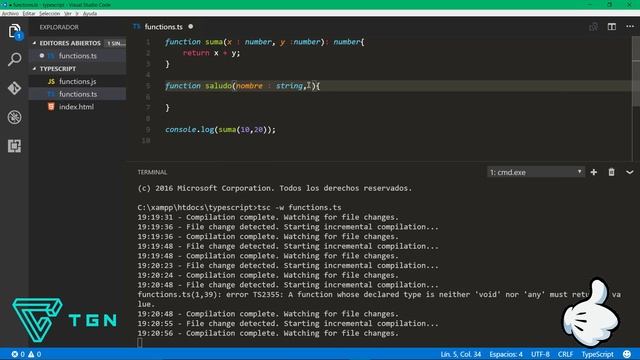Click the editor vertical scrollbar
The width and height of the screenshot is (640, 360).
[x=636, y=71]
